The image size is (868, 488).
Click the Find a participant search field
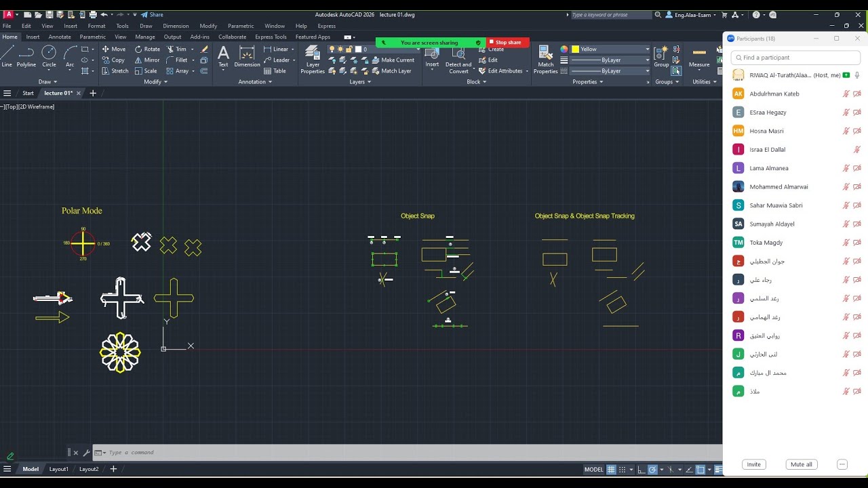point(795,58)
